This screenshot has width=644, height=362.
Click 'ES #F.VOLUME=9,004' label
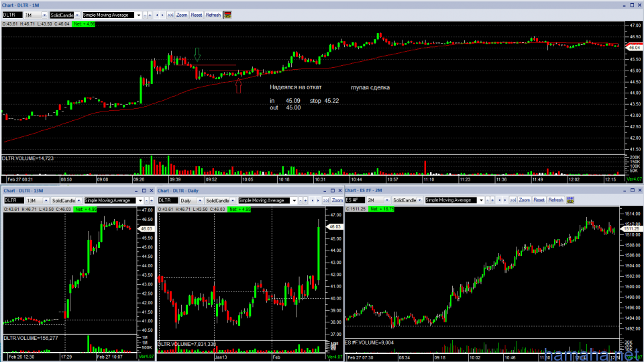pyautogui.click(x=369, y=343)
